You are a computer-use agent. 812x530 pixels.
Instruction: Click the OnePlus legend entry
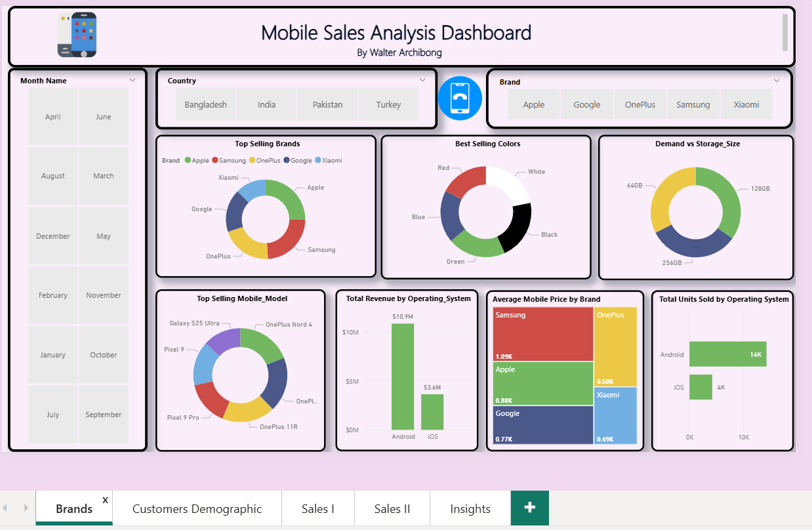click(265, 160)
